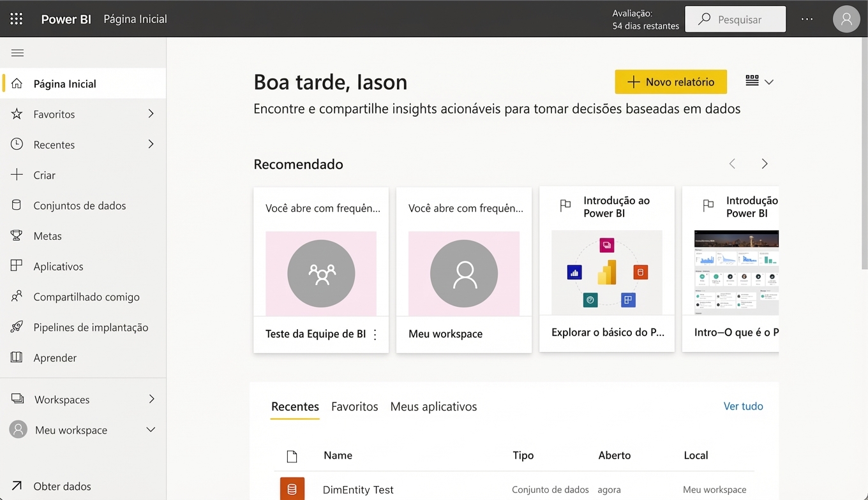Open the app launcher waffle icon
This screenshot has height=500, width=868.
tap(17, 19)
